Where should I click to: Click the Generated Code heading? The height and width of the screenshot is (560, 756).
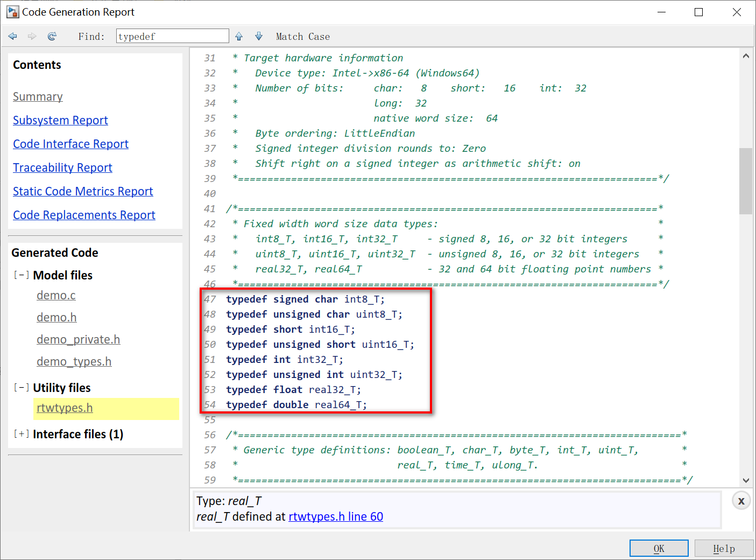[x=55, y=253]
